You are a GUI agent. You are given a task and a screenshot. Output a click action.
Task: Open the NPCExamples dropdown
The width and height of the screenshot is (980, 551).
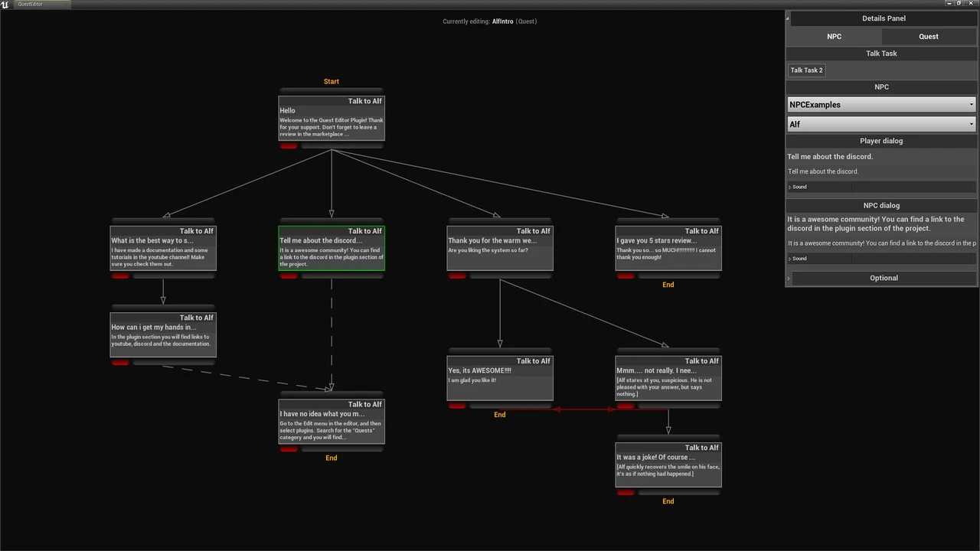click(x=881, y=105)
